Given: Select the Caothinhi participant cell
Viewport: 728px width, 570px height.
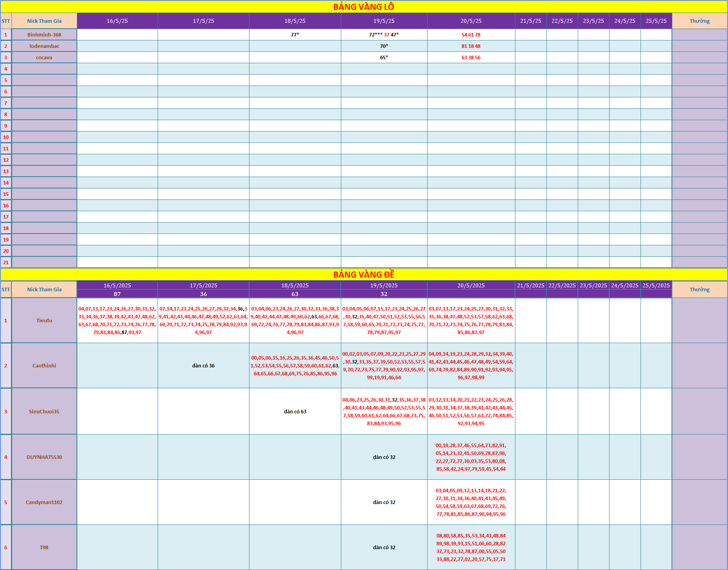Looking at the screenshot, I should (x=44, y=365).
